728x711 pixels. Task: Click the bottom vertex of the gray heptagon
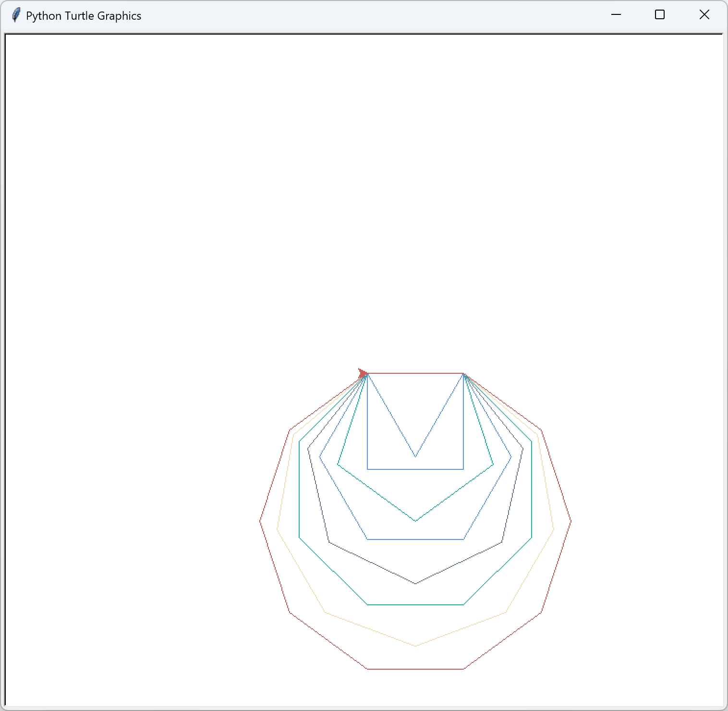click(415, 583)
